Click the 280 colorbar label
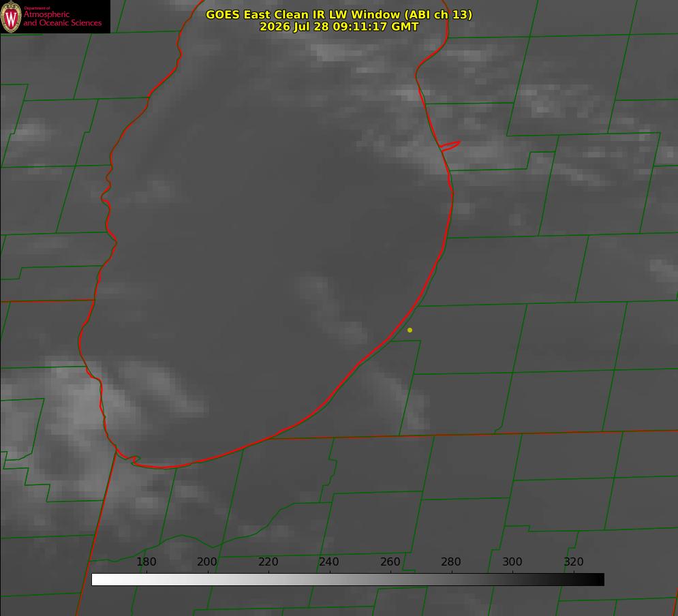This screenshot has width=678, height=616. click(450, 561)
